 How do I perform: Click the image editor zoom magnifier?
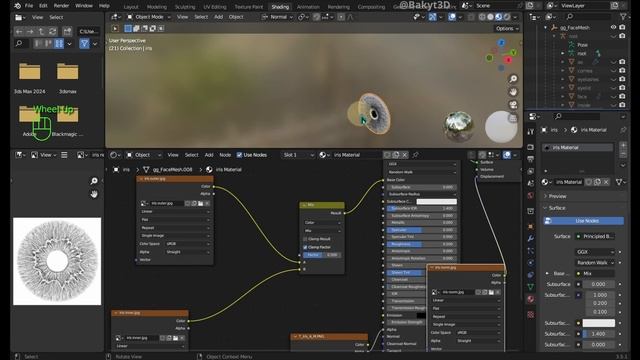94,181
